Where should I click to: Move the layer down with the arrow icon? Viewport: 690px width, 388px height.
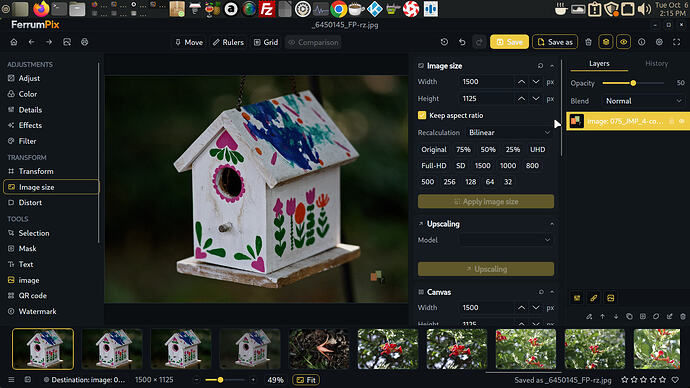point(616,316)
